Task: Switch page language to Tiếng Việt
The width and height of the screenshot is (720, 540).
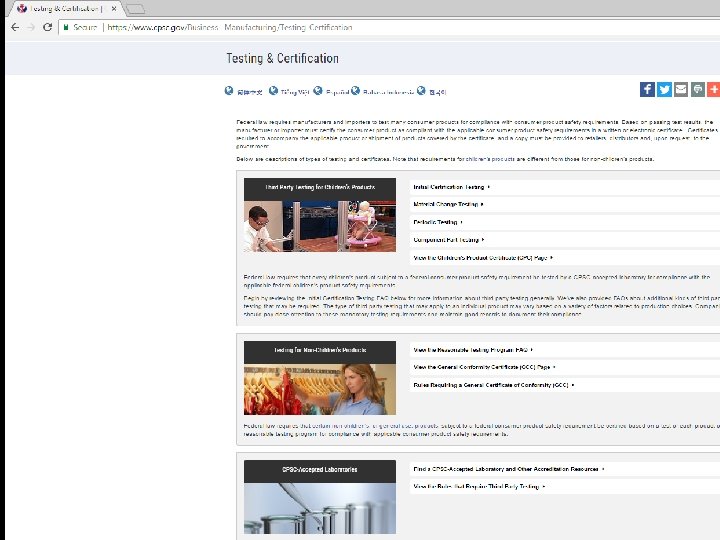Action: [294, 92]
